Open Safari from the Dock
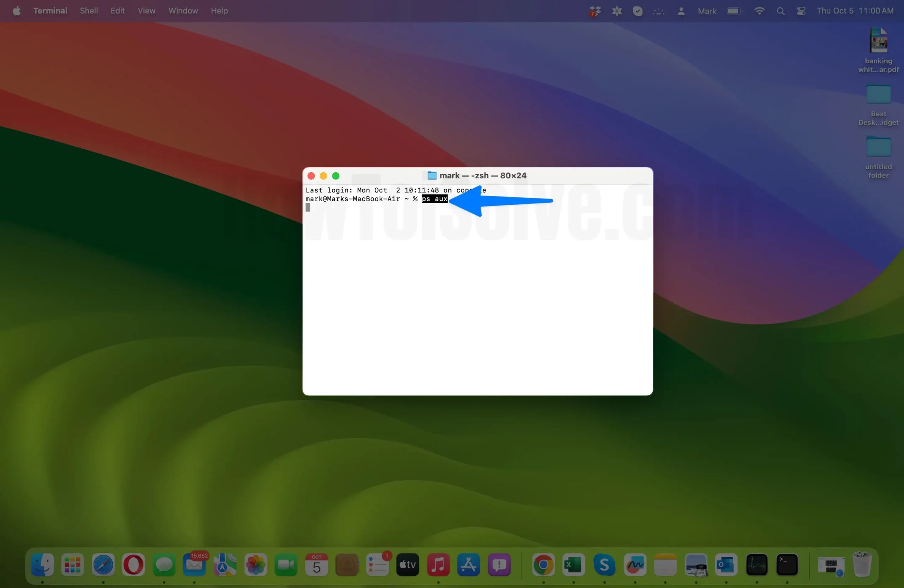Image resolution: width=904 pixels, height=588 pixels. click(102, 566)
